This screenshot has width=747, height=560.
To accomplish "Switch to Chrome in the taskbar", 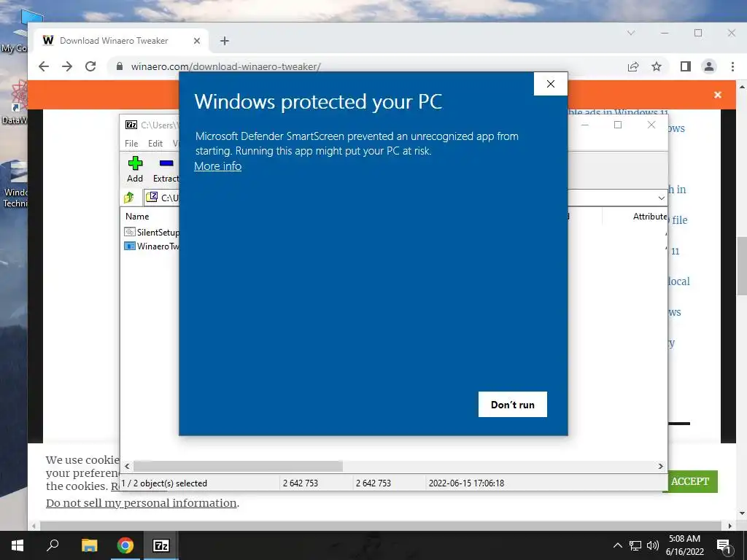I will tap(125, 545).
